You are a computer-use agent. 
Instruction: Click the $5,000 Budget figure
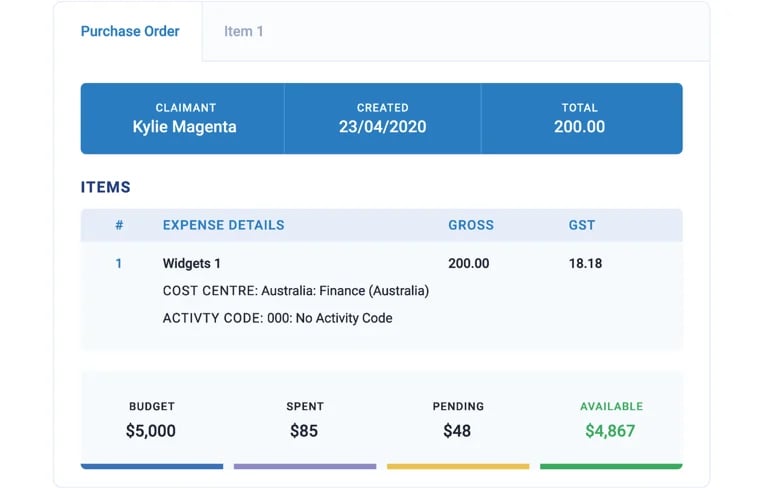click(151, 431)
